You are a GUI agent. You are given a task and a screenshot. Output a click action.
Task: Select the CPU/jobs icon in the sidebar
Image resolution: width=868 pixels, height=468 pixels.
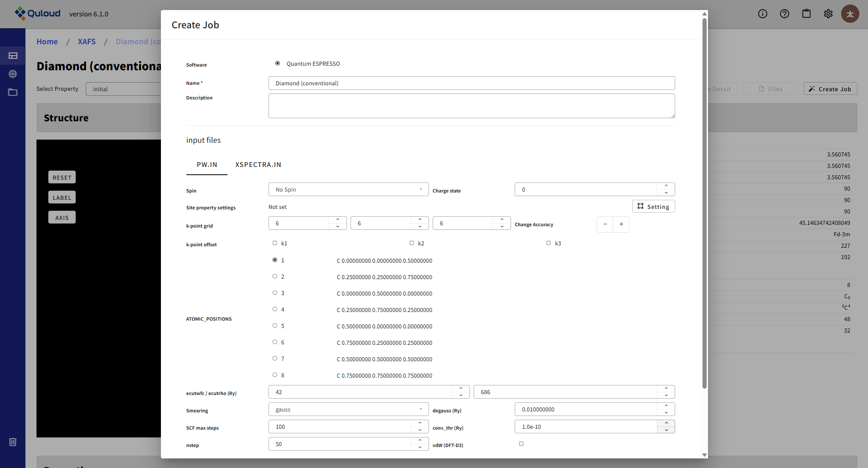point(13,73)
